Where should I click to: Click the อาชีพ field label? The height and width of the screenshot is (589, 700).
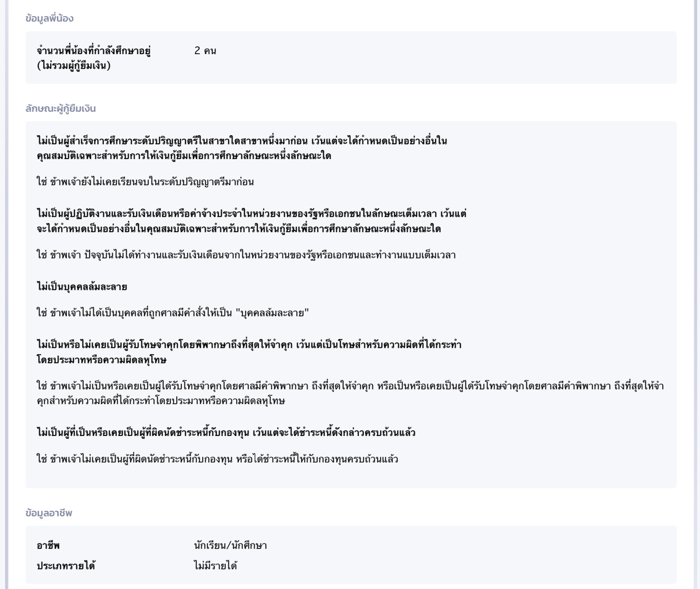coord(48,545)
